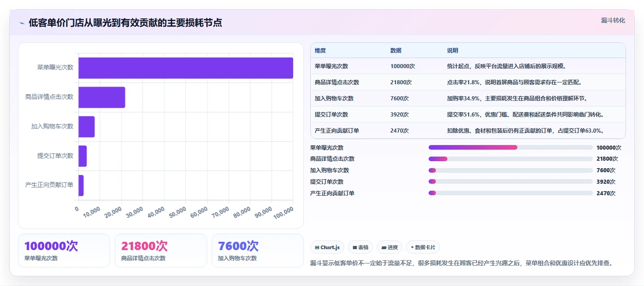Click the 提交率51.6% description in the table

tap(525, 115)
